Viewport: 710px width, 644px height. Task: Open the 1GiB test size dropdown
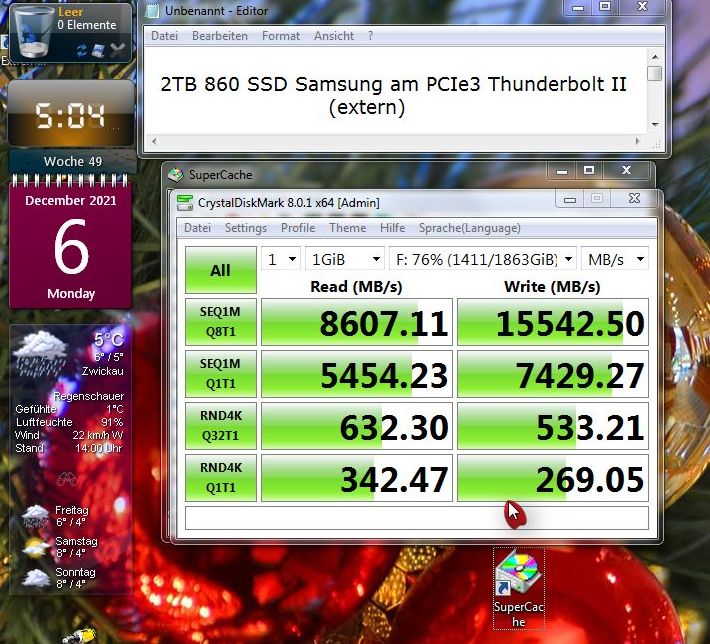[345, 259]
